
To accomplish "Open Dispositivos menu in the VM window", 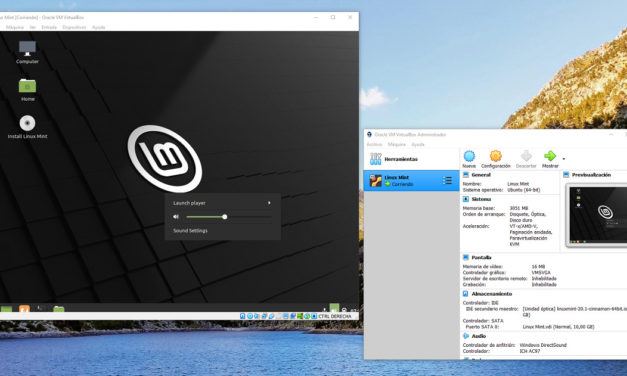I will (x=74, y=27).
